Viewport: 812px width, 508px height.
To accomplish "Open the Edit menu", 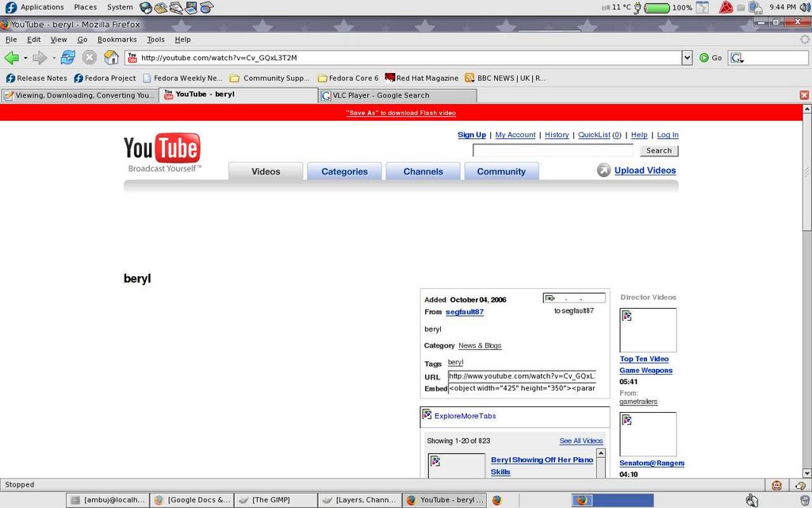I will click(x=33, y=40).
